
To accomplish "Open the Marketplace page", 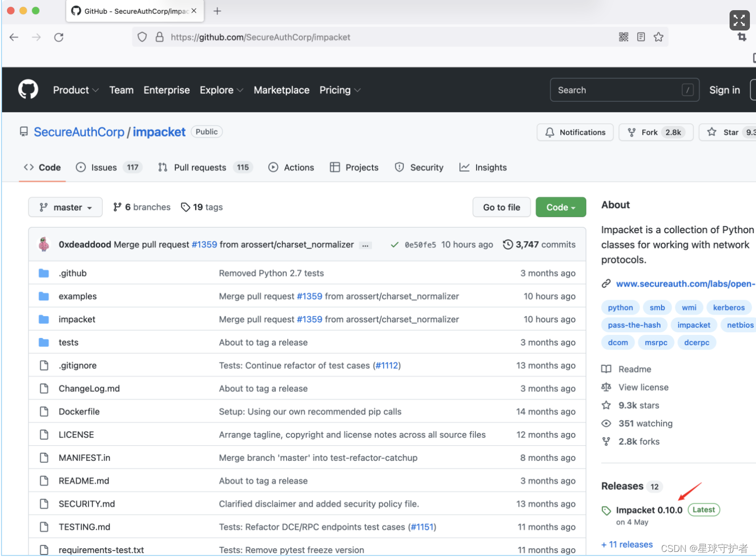I will point(281,90).
